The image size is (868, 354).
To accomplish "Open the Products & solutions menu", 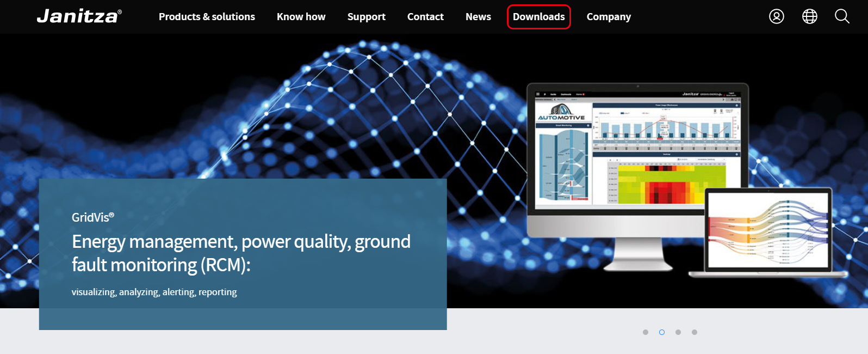I will (x=207, y=17).
